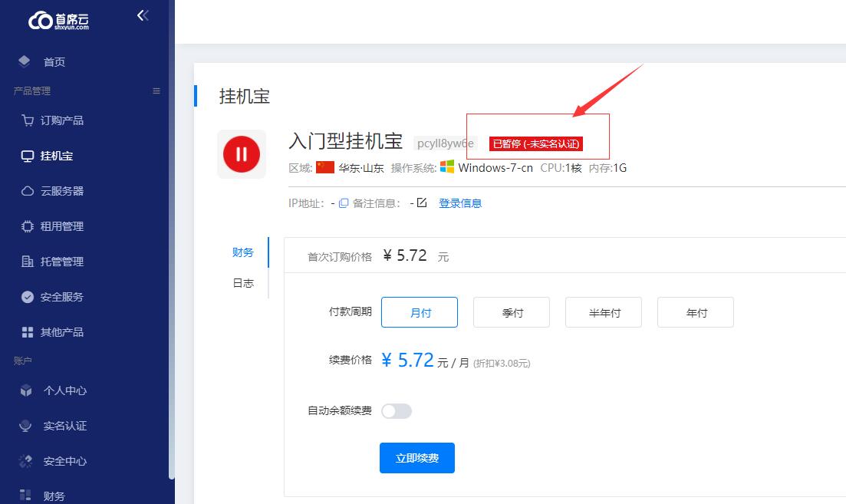Edit 备注信息 with the pencil icon
Viewport: 846px width, 504px height.
point(421,203)
